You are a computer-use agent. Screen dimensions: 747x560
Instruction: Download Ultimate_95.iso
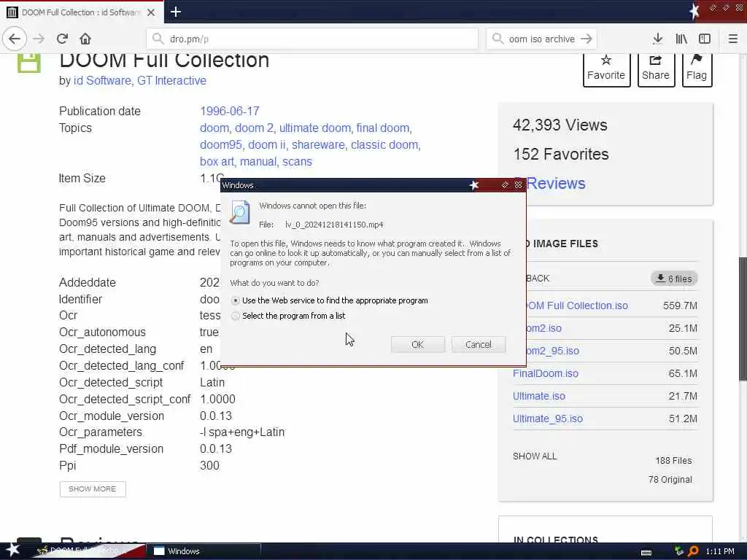(x=548, y=419)
